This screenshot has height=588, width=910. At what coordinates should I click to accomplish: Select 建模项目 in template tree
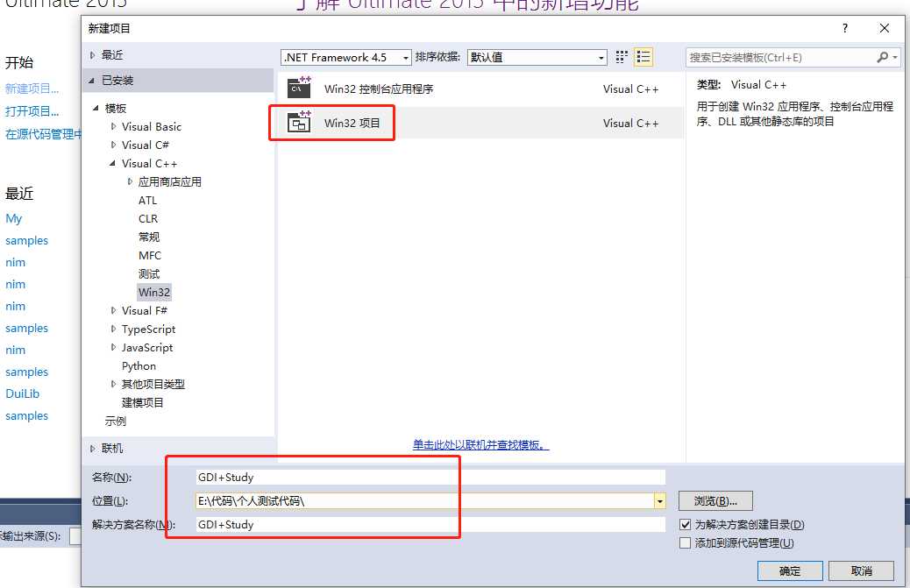tap(142, 402)
